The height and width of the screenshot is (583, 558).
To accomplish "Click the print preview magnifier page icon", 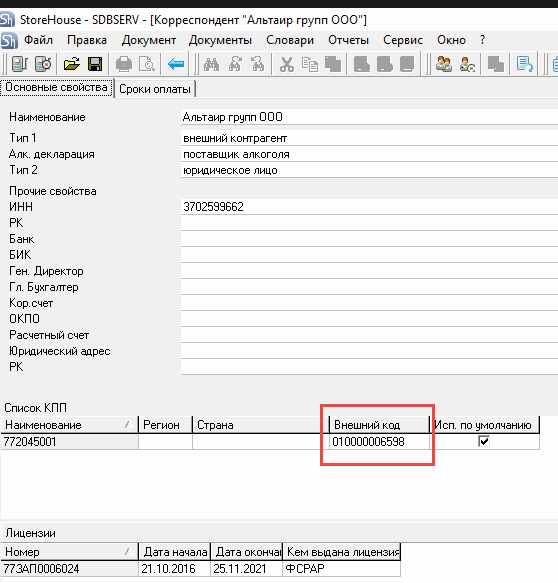I will point(147,64).
